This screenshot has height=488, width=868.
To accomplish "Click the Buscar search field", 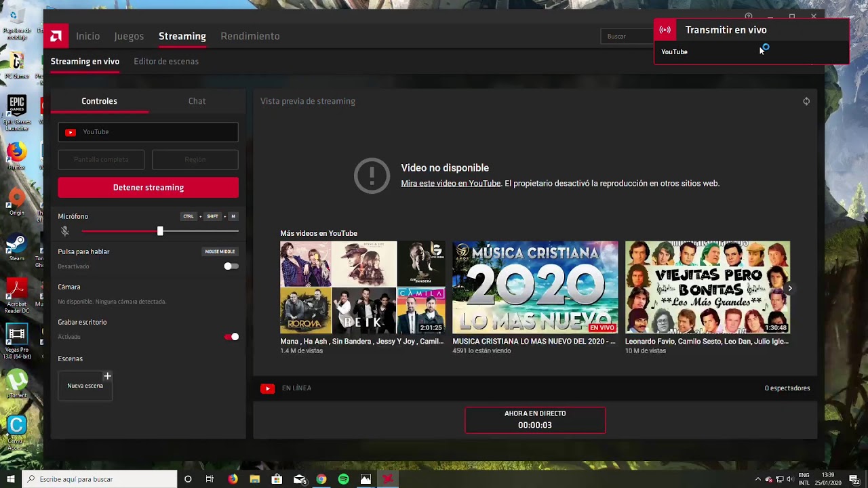I will (x=627, y=36).
